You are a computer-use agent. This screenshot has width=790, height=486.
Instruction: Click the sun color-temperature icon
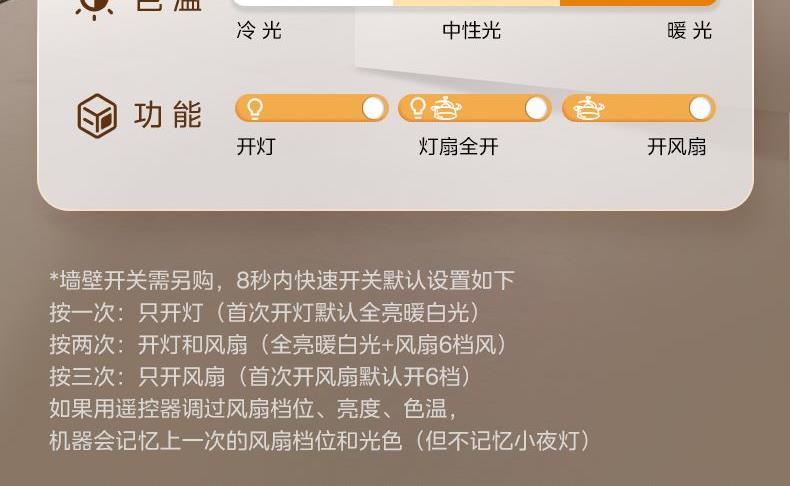click(x=94, y=9)
